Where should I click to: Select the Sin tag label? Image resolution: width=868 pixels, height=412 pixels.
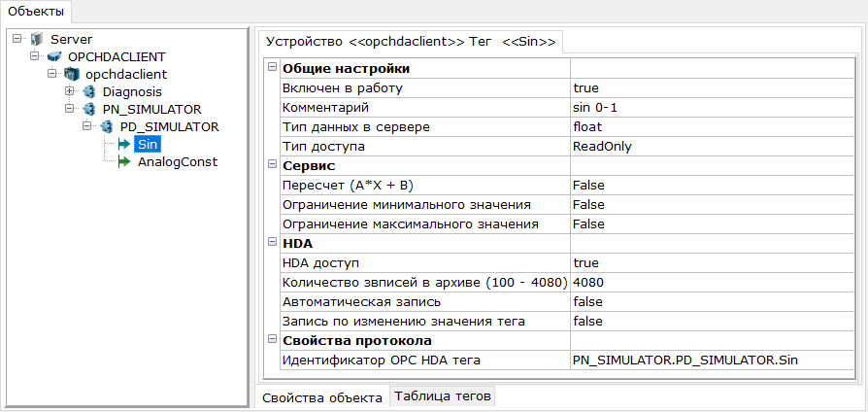coord(149,145)
